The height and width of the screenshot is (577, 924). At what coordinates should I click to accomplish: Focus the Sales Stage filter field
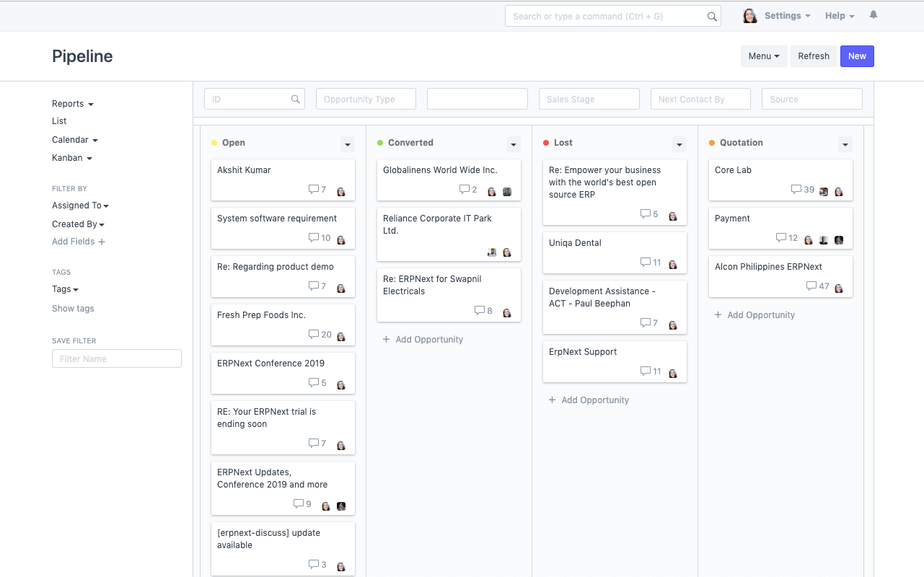[589, 100]
